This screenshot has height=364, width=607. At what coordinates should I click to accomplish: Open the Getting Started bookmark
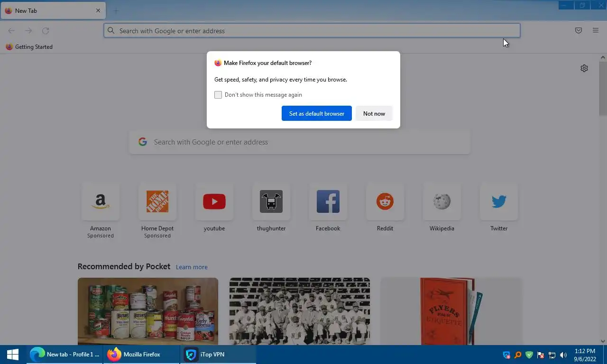(29, 47)
